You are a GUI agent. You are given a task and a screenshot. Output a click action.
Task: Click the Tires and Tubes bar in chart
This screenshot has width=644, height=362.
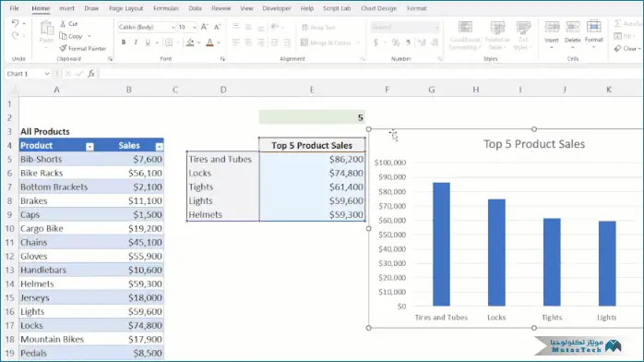441,244
